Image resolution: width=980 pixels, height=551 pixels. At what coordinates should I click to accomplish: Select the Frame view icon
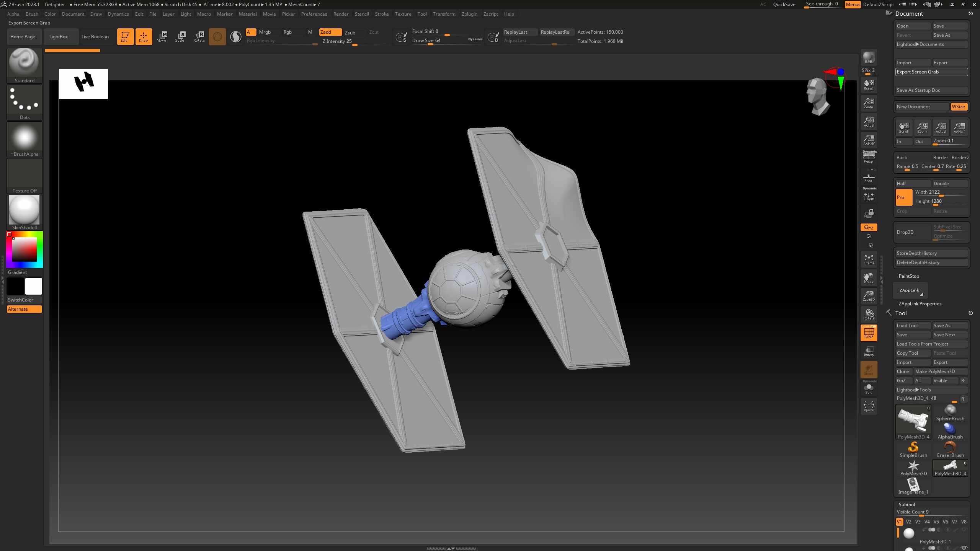pos(868,259)
